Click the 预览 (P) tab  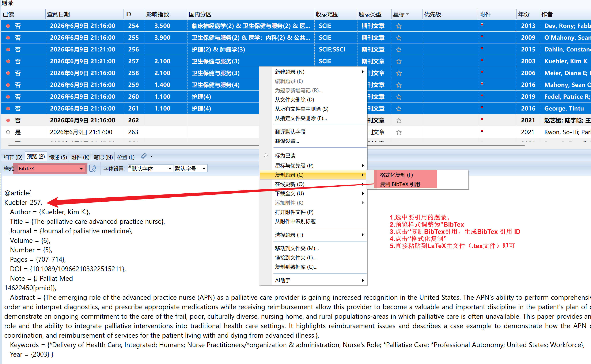pos(36,156)
